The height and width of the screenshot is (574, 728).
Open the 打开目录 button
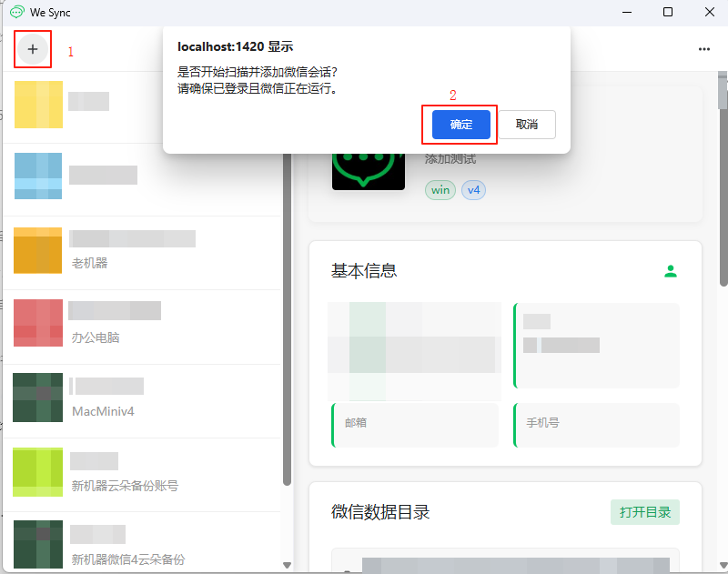click(x=644, y=512)
